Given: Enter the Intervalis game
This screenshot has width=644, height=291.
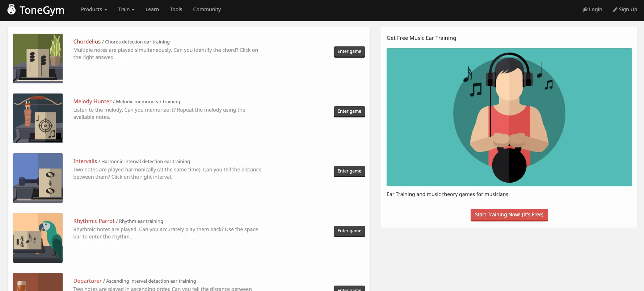Looking at the screenshot, I should click(349, 171).
